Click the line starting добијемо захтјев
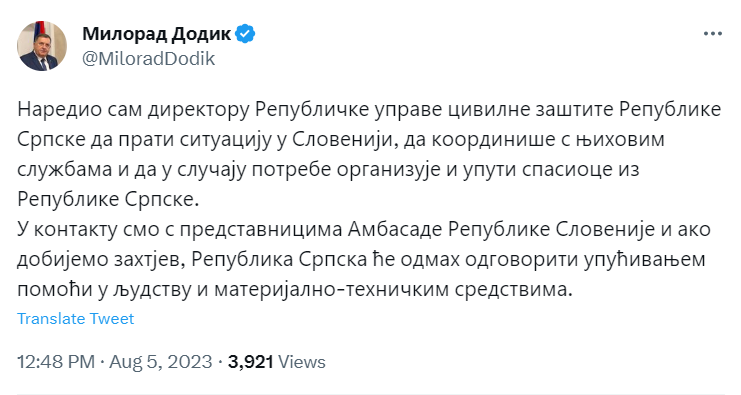This screenshot has width=741, height=395. (361, 259)
